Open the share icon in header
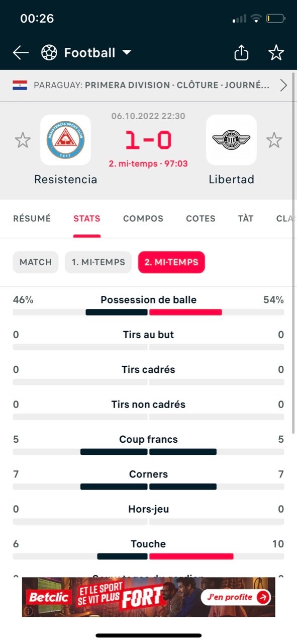This screenshot has width=297, height=644. point(241,52)
